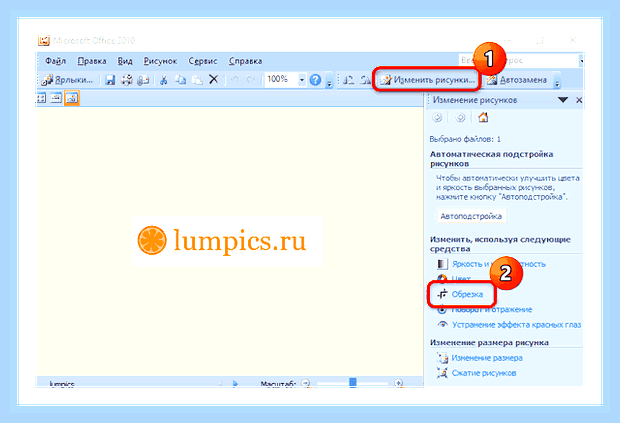Click the Redo arrow icon
The width and height of the screenshot is (620, 423).
tap(251, 80)
